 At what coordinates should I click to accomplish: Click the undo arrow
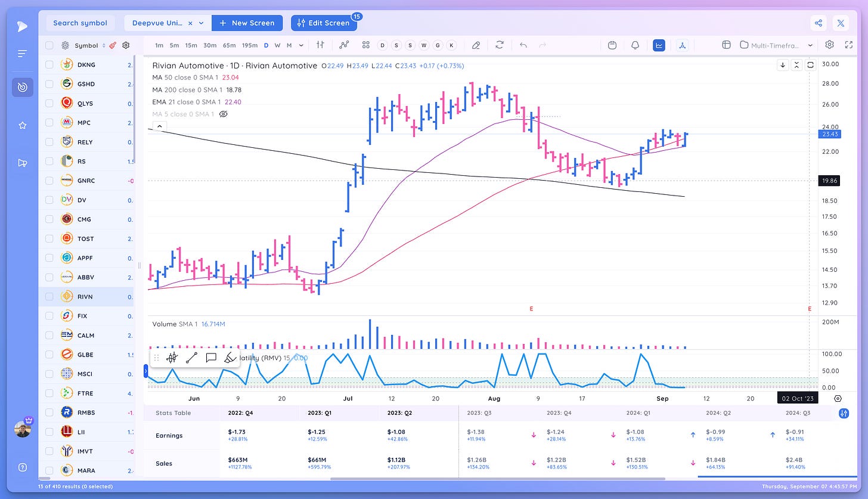click(x=523, y=45)
